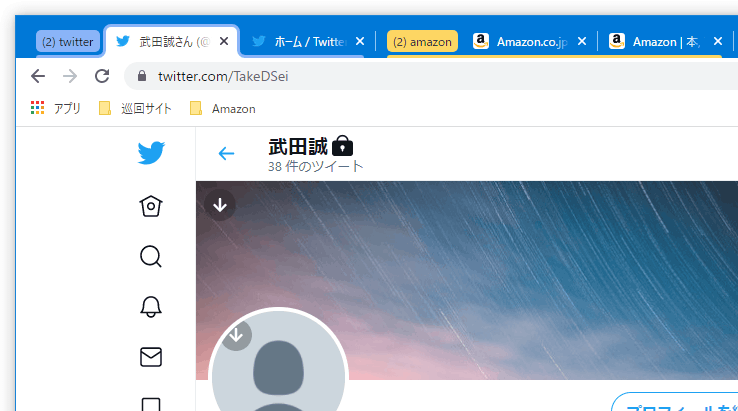
Task: Click the 武田誠 profile name heading
Action: point(298,146)
